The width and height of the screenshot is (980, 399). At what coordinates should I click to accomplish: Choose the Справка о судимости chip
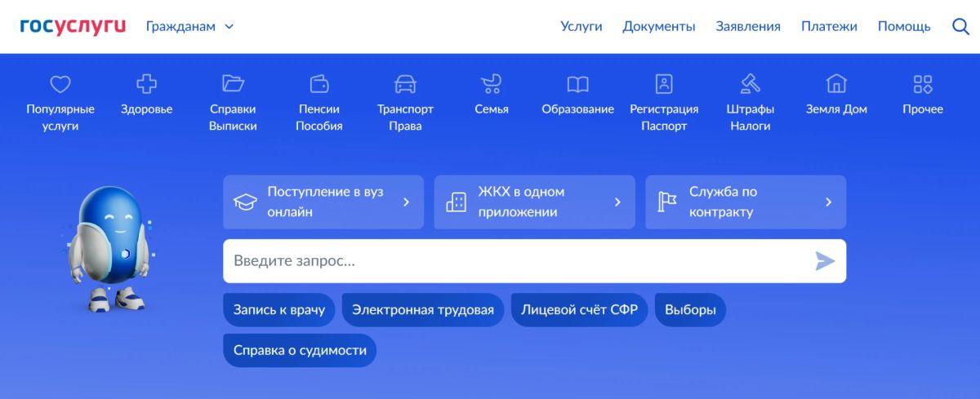[300, 350]
